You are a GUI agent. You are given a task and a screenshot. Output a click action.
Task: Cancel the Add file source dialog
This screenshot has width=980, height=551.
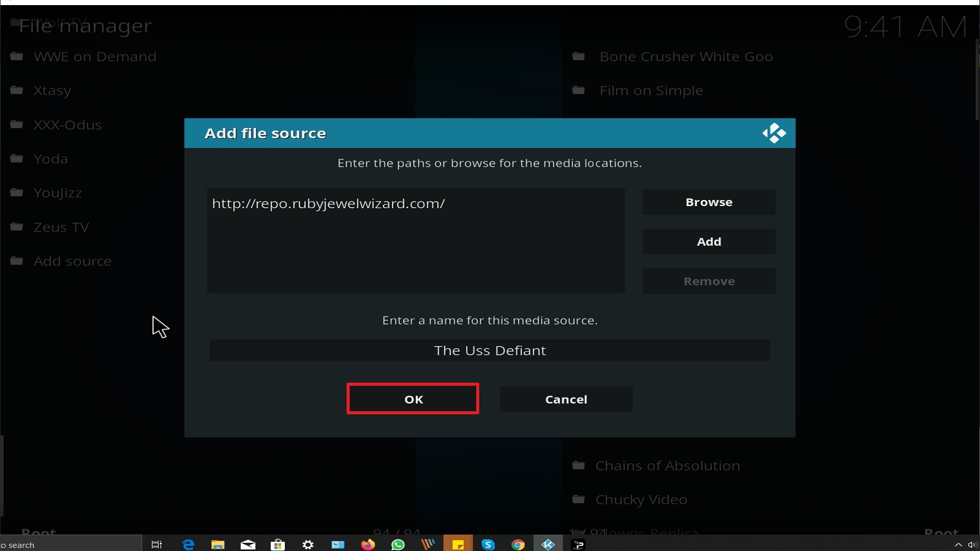coord(566,399)
